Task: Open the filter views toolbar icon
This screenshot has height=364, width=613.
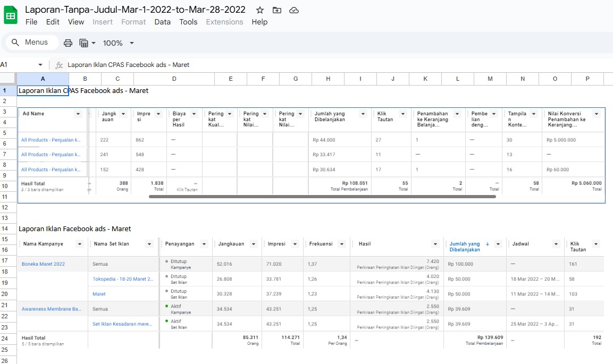Action: [84, 43]
